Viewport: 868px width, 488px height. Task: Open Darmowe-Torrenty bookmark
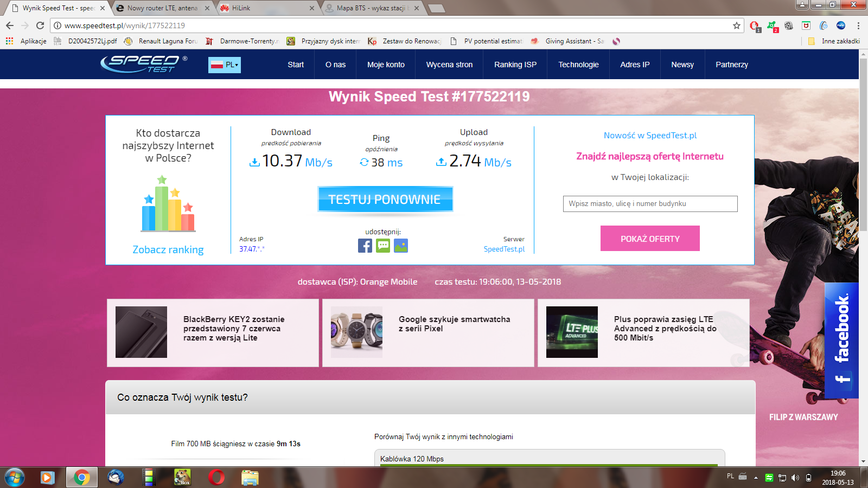coord(242,41)
